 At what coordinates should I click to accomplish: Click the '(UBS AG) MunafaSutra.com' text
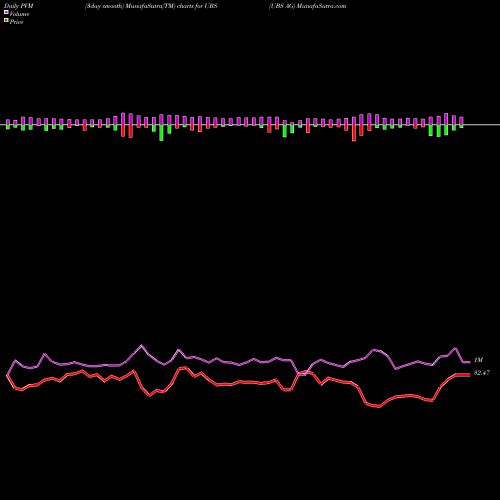pyautogui.click(x=308, y=6)
